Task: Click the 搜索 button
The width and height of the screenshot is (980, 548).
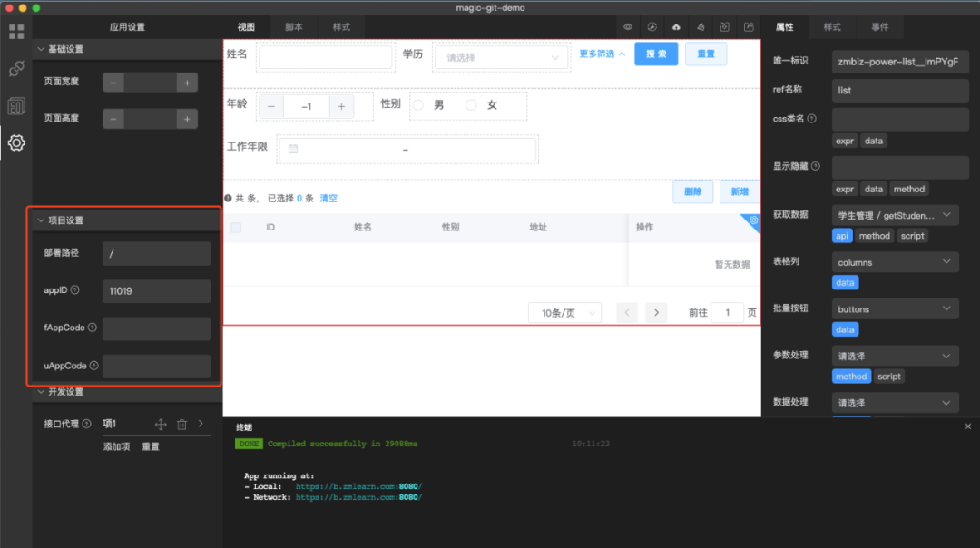Action: pos(656,54)
